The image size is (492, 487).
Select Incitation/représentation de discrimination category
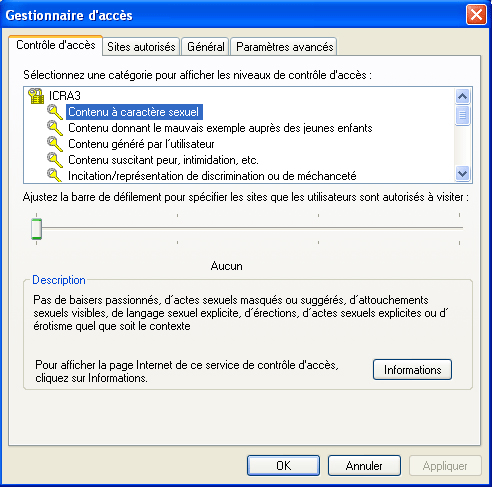coord(212,176)
